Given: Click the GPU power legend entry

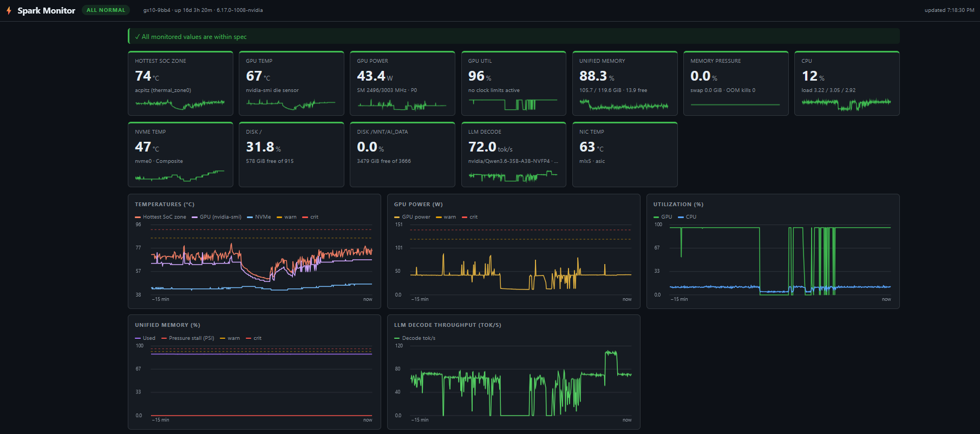Looking at the screenshot, I should click(x=412, y=217).
